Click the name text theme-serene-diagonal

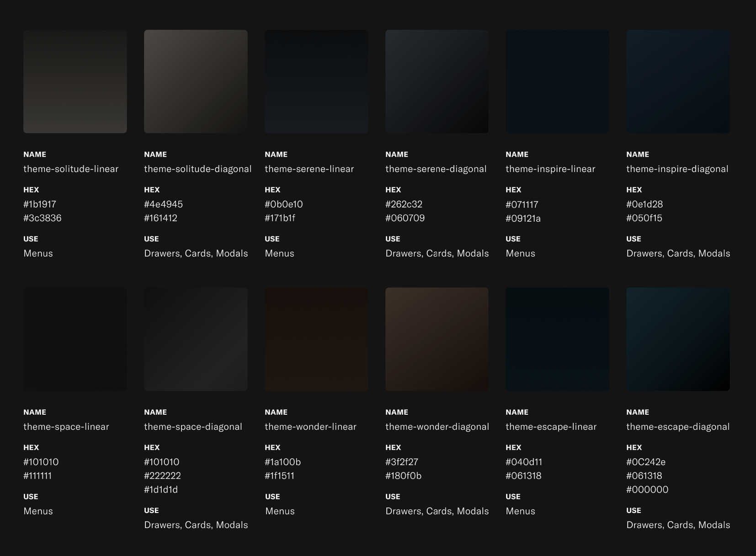[x=436, y=169]
